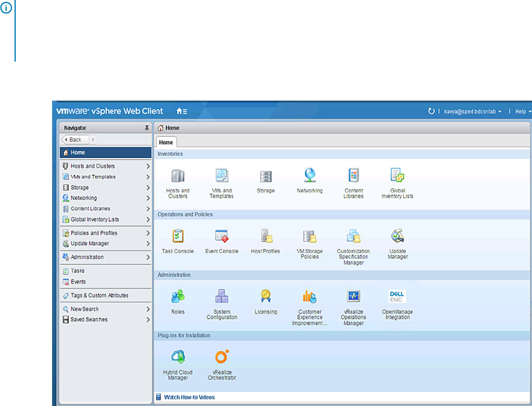This screenshot has width=532, height=406.
Task: Select Global Inventory Lists in Navigator
Action: click(105, 219)
